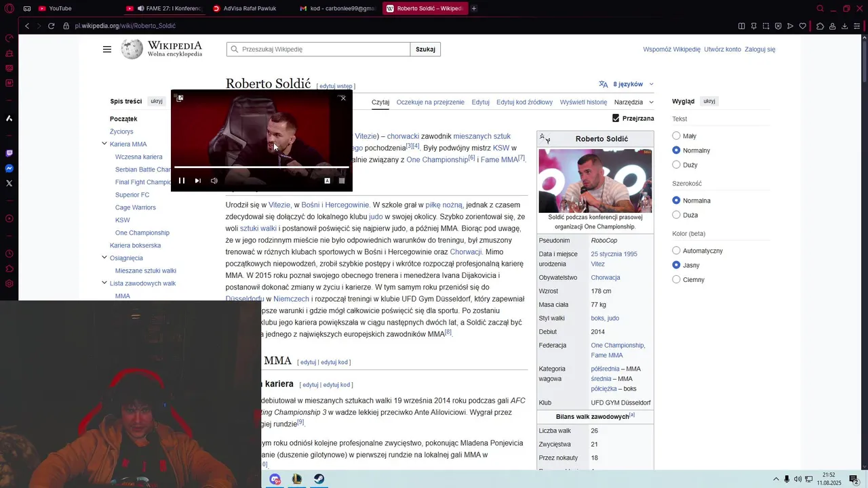Open League of Legends taskbar icon

pos(296,479)
